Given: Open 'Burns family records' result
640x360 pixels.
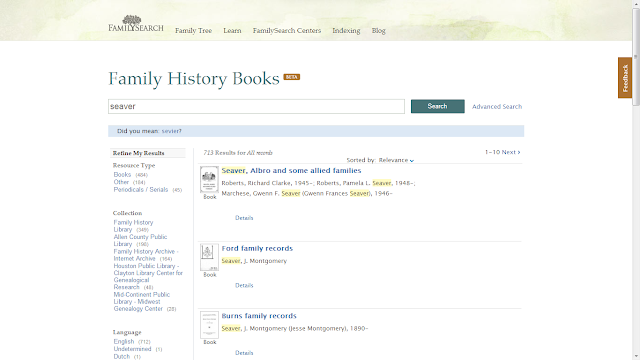Looking at the screenshot, I should [259, 316].
